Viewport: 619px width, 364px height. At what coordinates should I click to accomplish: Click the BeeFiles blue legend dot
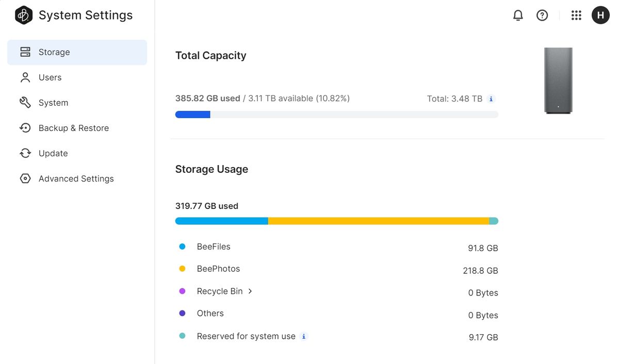tap(182, 246)
